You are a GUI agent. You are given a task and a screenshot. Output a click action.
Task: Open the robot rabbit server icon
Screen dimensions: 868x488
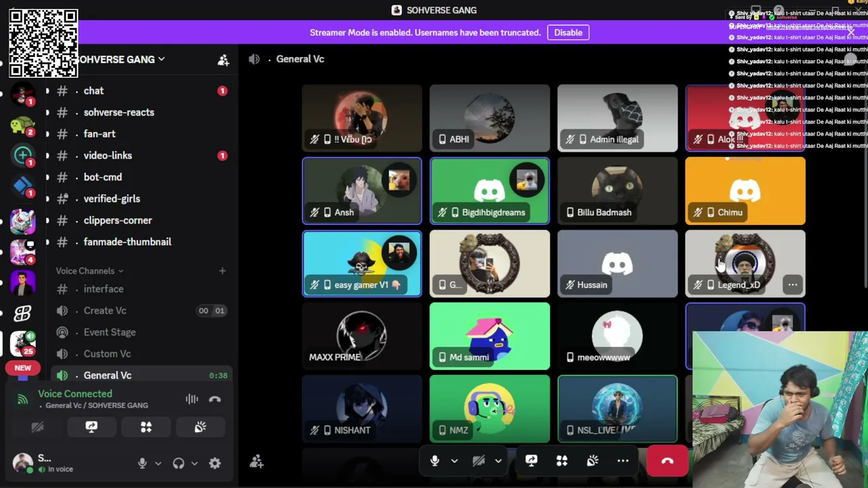(22, 221)
